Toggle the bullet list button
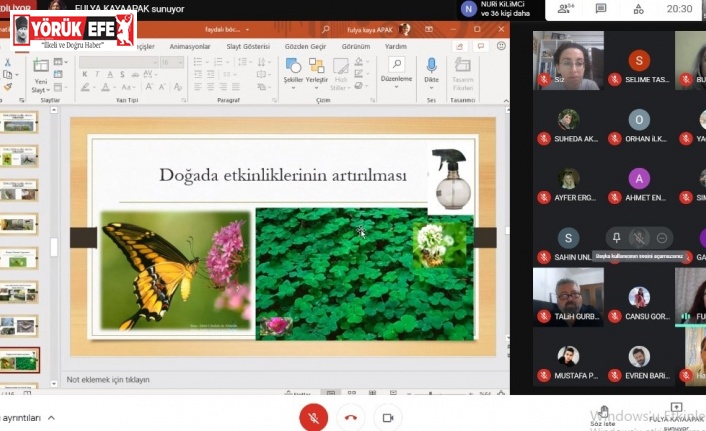The image size is (706, 431). pyautogui.click(x=199, y=62)
